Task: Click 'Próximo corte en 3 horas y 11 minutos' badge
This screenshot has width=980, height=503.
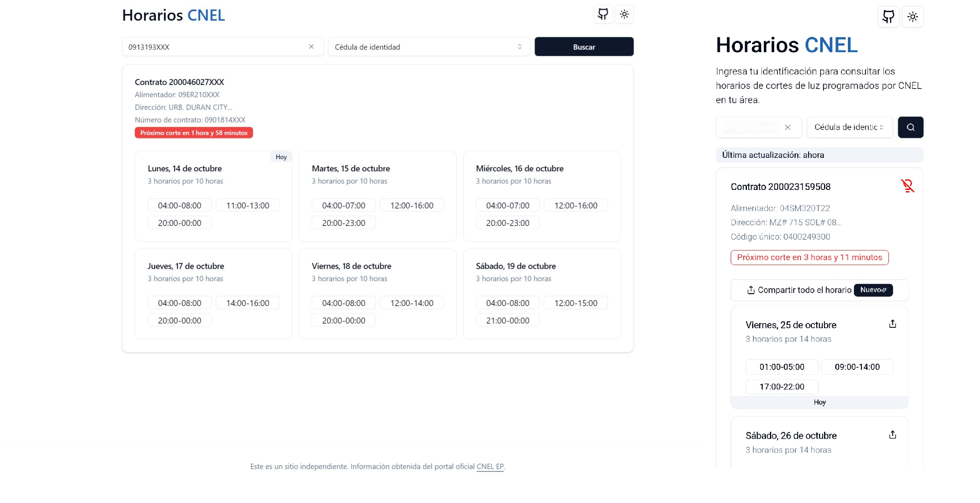Action: 809,257
